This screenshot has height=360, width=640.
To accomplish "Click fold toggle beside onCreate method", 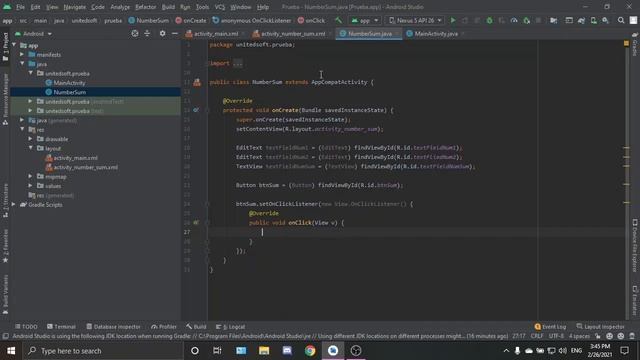I will [x=207, y=110].
